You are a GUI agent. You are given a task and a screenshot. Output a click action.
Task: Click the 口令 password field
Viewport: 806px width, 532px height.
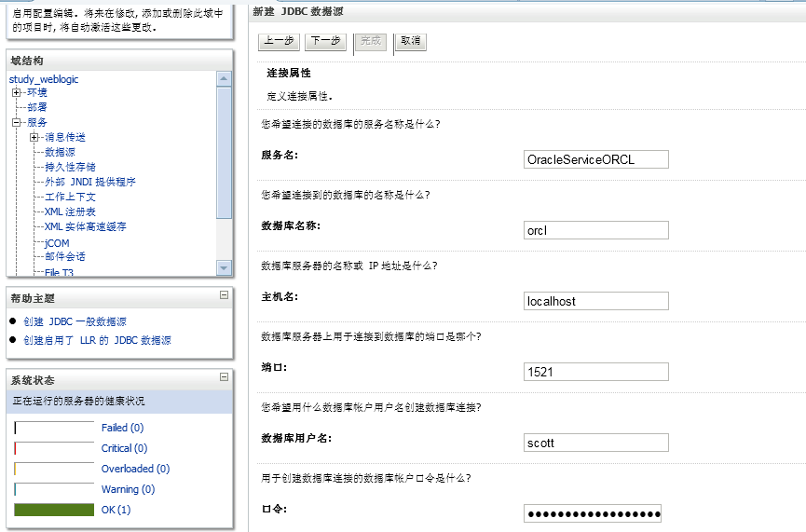point(593,513)
